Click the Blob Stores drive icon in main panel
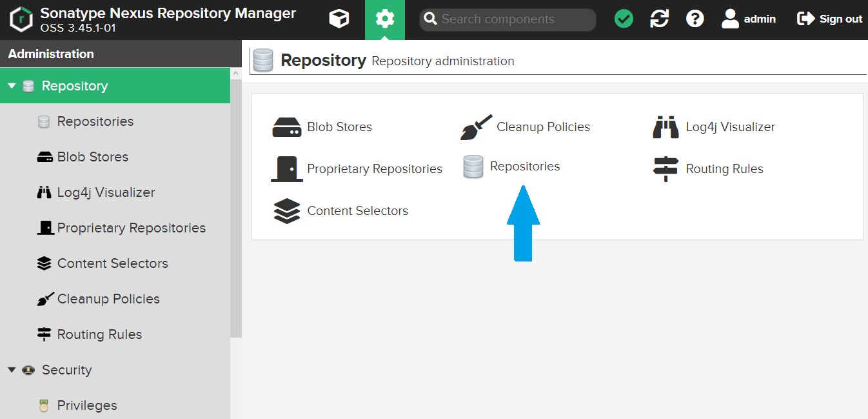 click(286, 127)
